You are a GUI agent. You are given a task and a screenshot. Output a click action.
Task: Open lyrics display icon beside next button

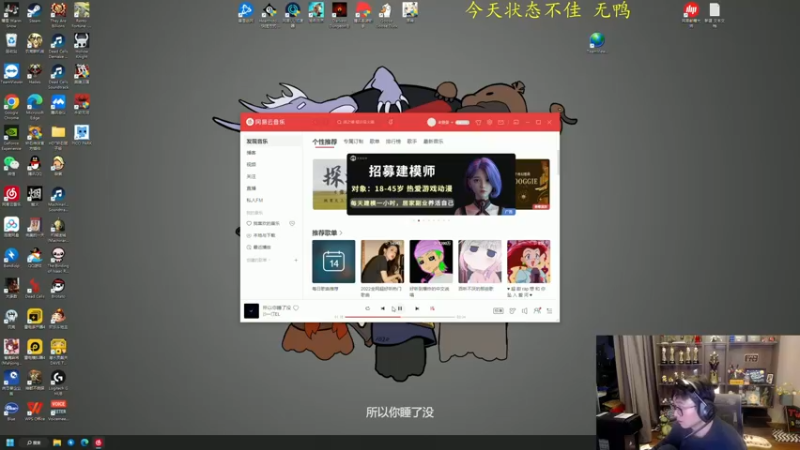[x=432, y=309]
